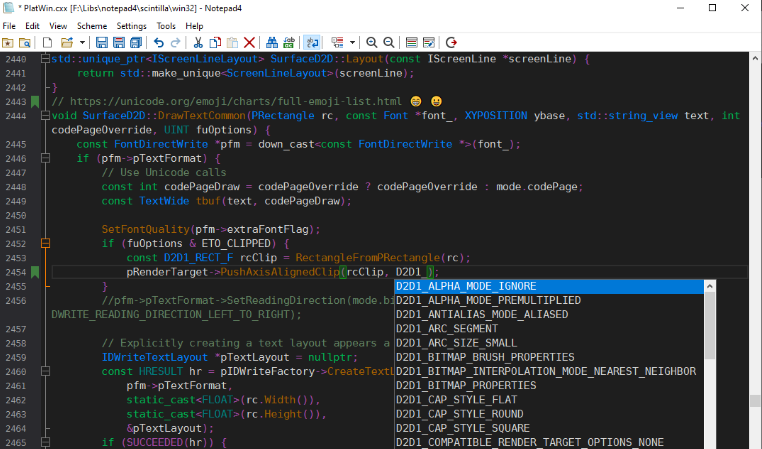This screenshot has width=762, height=449.
Task: Select D2D1_ALPHA_MODE_PREMULTIPLIED from the autocomplete list
Action: click(x=488, y=300)
